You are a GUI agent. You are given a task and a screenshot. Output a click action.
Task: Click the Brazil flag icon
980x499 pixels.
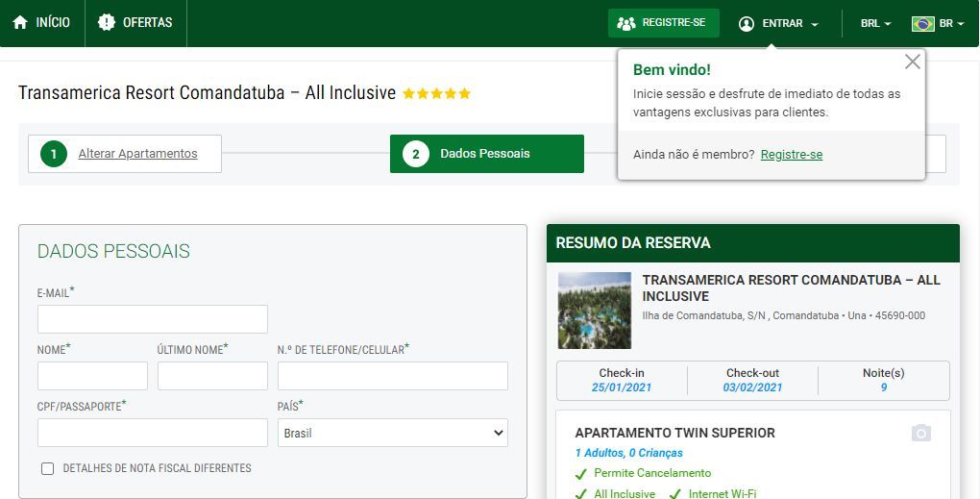pos(922,24)
